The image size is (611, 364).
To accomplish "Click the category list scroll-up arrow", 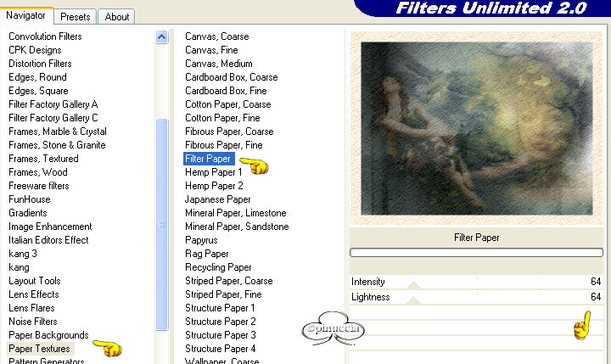I will (162, 37).
